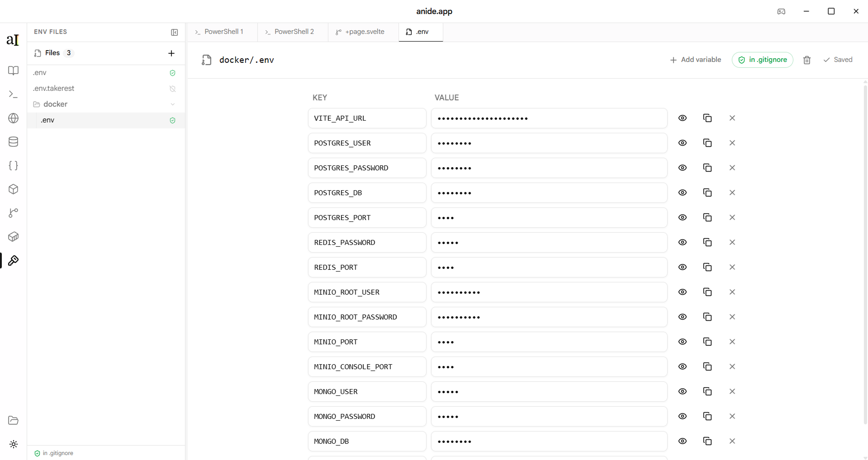Screen dimensions: 868x460
Task: Switch to the PowerShell 1 tab
Action: coord(223,32)
